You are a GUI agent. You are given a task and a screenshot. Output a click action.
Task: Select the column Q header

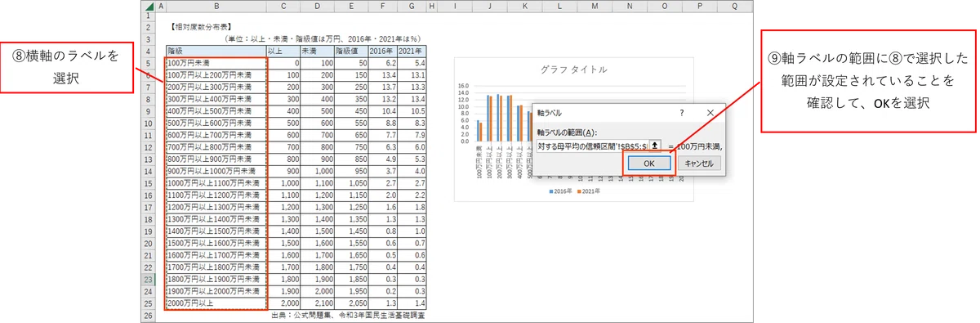(x=735, y=7)
